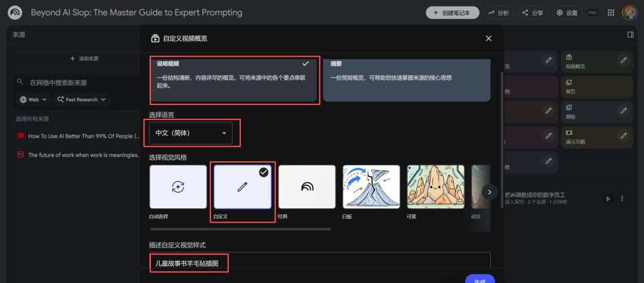
Task: Show next visual styles with the arrow
Action: coord(489,192)
